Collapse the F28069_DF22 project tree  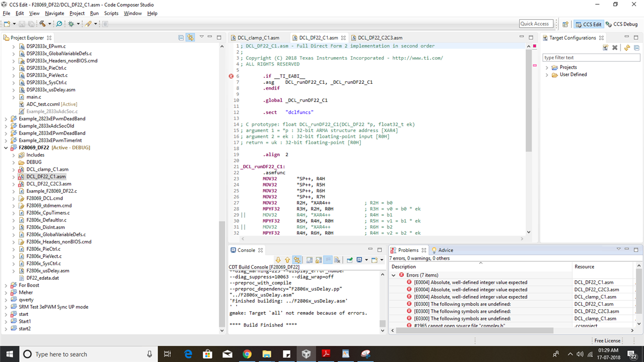click(6, 148)
